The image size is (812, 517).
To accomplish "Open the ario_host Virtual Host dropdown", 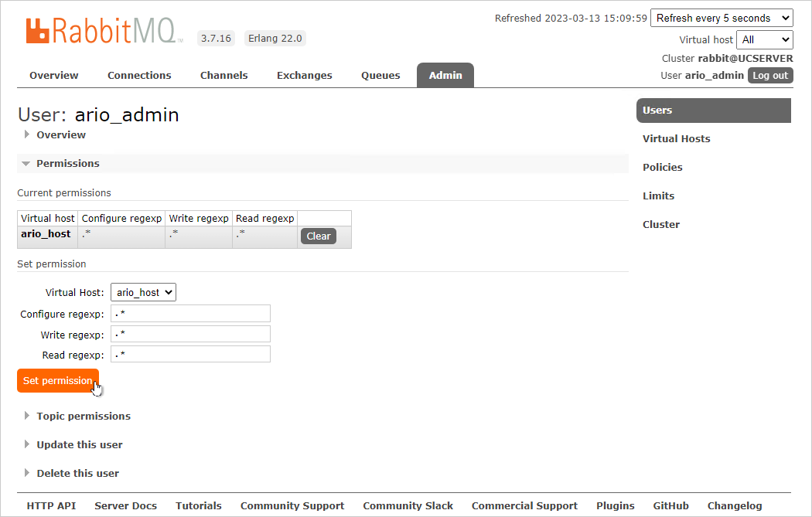I will coord(143,292).
